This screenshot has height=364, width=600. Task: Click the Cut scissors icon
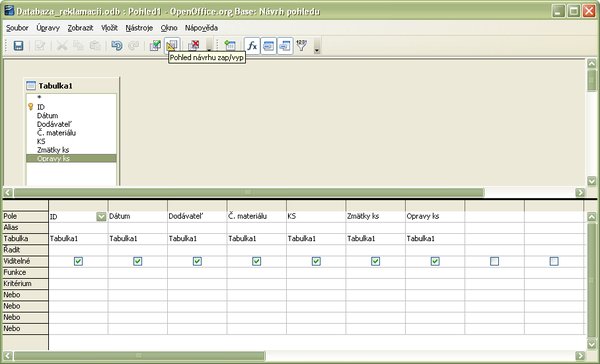[x=62, y=46]
